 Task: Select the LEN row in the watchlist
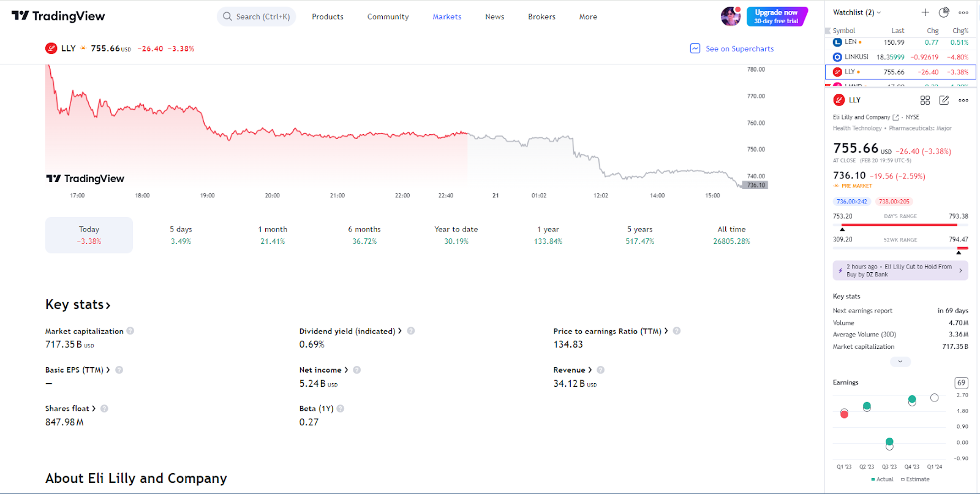(x=900, y=42)
